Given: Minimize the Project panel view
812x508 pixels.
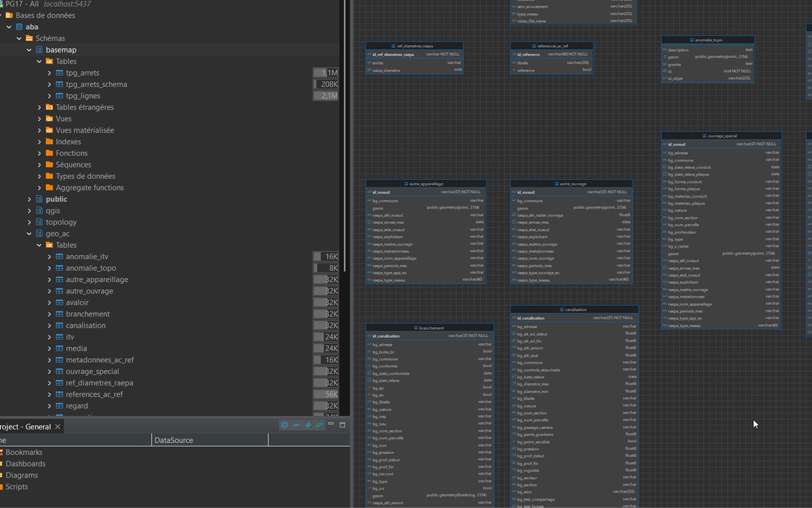Looking at the screenshot, I should pyautogui.click(x=331, y=424).
